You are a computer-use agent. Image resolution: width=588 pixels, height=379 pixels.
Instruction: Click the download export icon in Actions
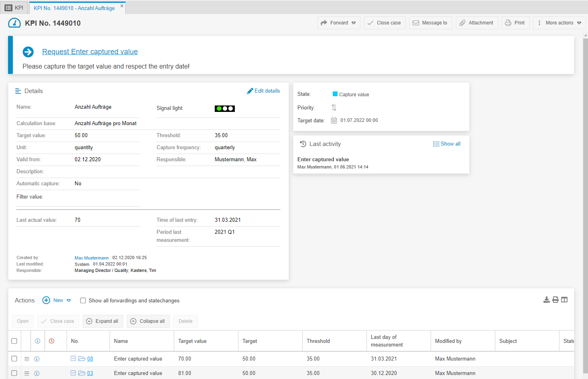point(546,300)
